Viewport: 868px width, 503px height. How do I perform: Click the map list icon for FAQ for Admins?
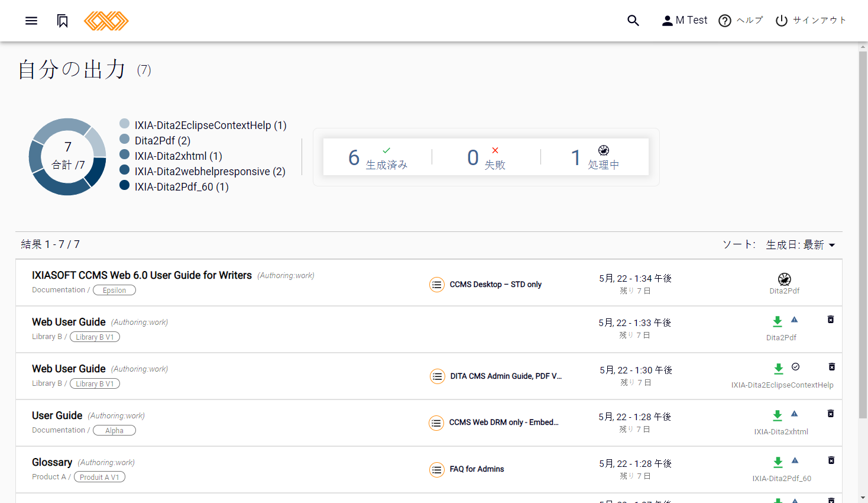pyautogui.click(x=437, y=469)
